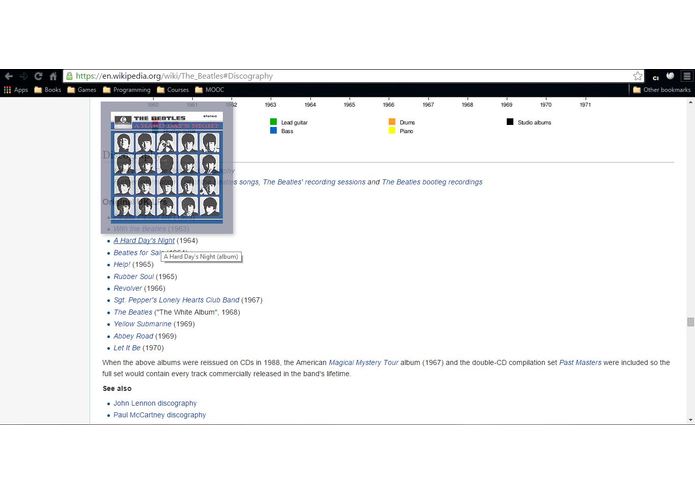Click the blue Bass legend swatch
This screenshot has width=695, height=494.
click(273, 131)
